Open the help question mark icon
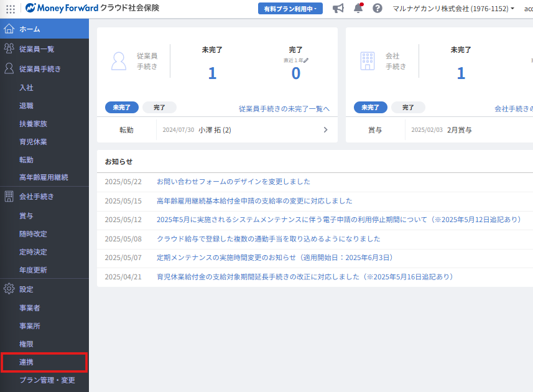The width and height of the screenshot is (533, 392). pos(378,9)
